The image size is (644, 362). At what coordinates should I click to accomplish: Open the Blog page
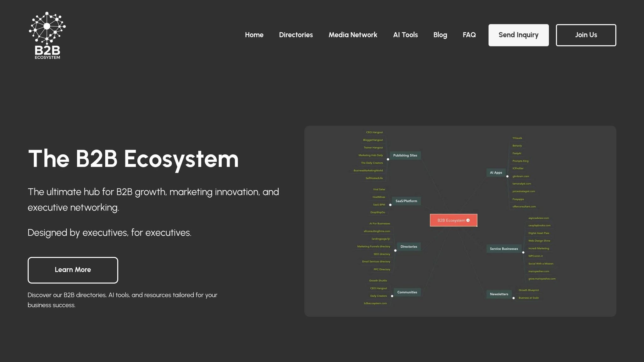[x=440, y=35]
